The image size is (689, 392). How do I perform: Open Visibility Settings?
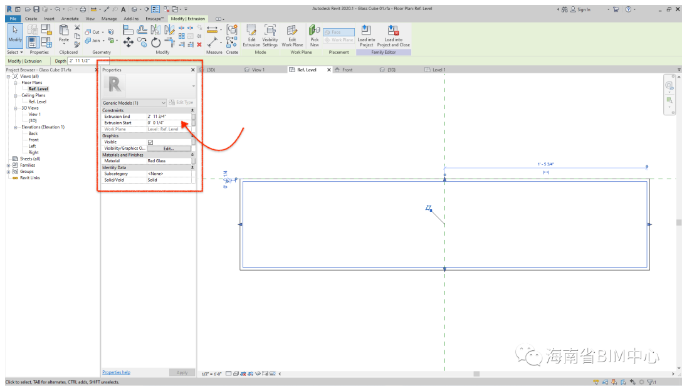coord(270,35)
